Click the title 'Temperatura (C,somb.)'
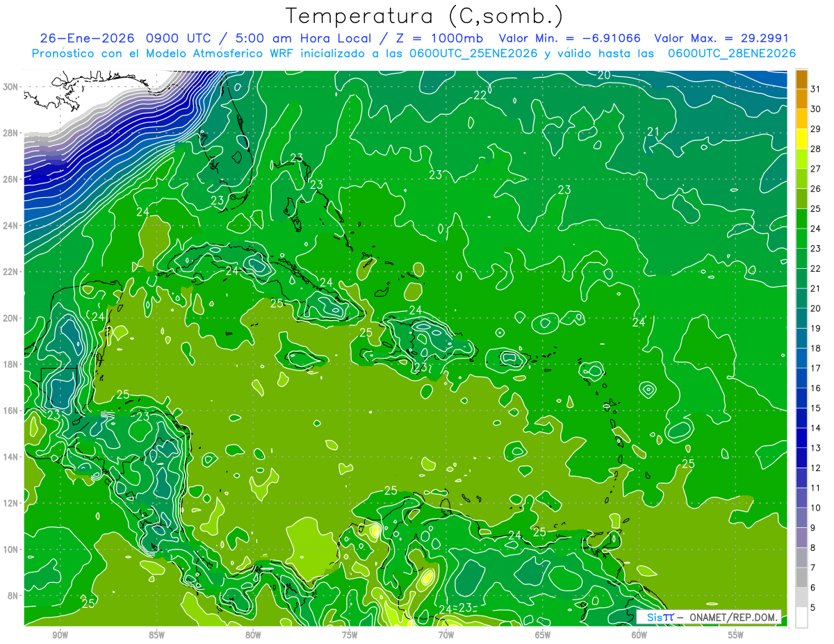The height and width of the screenshot is (644, 834). pos(425,16)
